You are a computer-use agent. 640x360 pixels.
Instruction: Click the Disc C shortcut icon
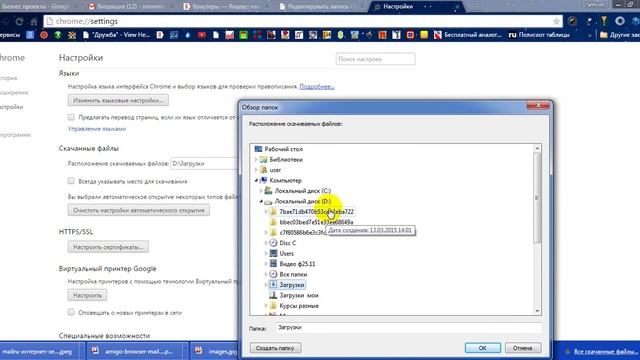point(273,243)
